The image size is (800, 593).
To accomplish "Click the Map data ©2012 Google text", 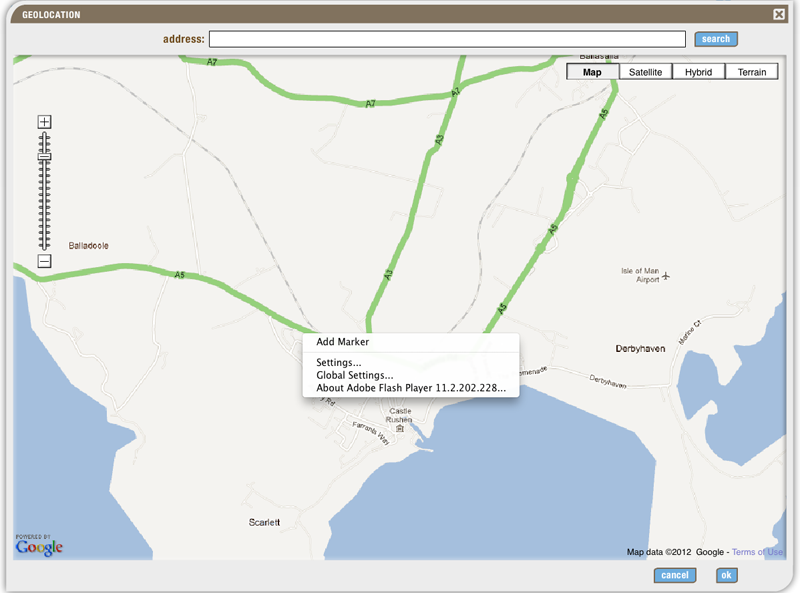I will pos(675,552).
